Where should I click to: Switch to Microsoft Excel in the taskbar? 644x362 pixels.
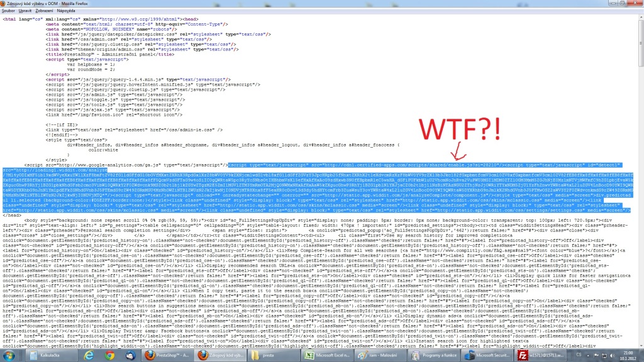click(x=327, y=356)
